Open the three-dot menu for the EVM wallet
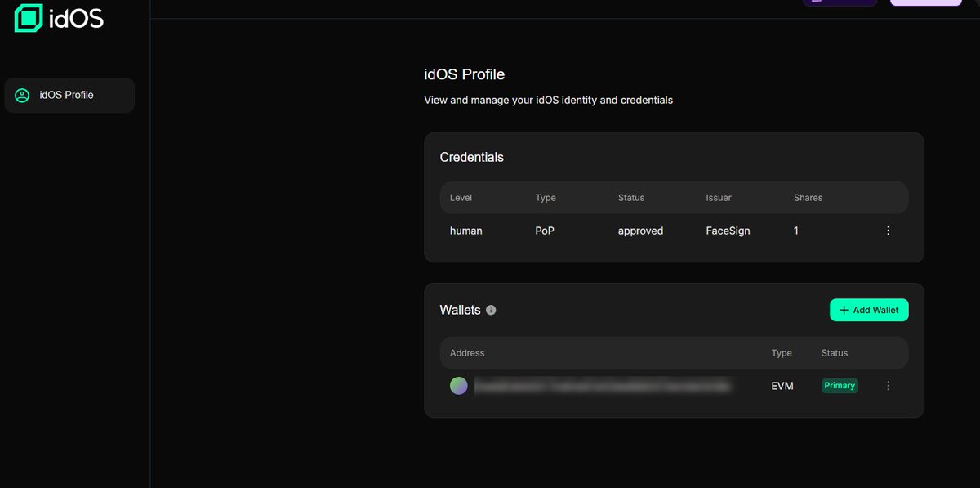The width and height of the screenshot is (980, 488). 889,386
